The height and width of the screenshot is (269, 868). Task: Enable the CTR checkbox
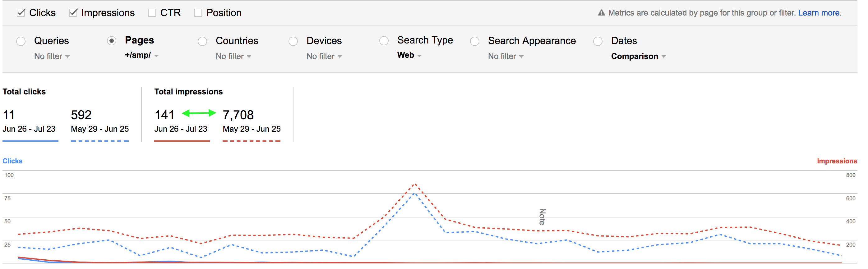(152, 13)
